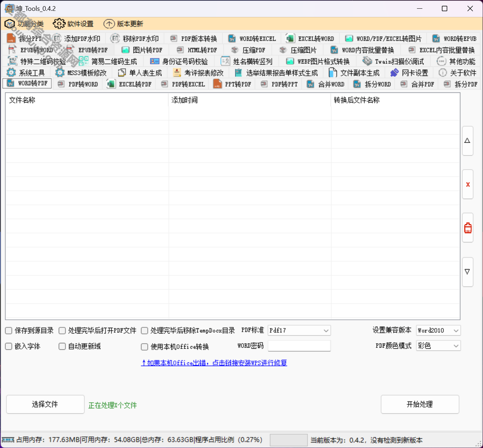This screenshot has width=483, height=448.
Task: Open the PDF标准 Pdf17 dropdown
Action: [x=299, y=331]
